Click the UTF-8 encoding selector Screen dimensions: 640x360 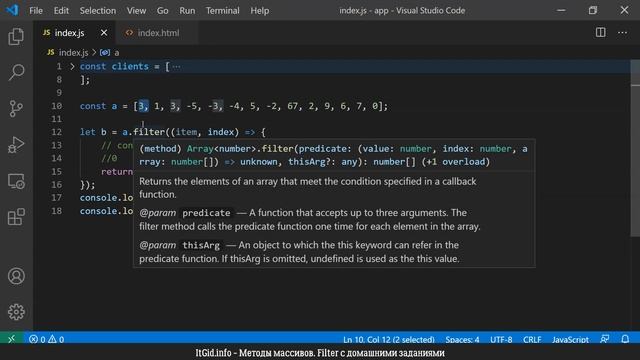click(x=501, y=339)
